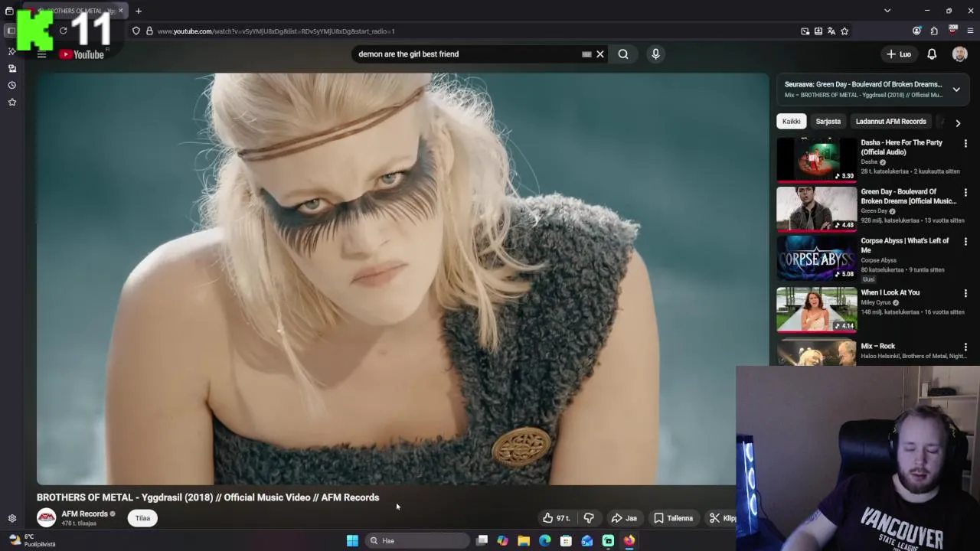Open tracking protection shield icon

click(136, 31)
